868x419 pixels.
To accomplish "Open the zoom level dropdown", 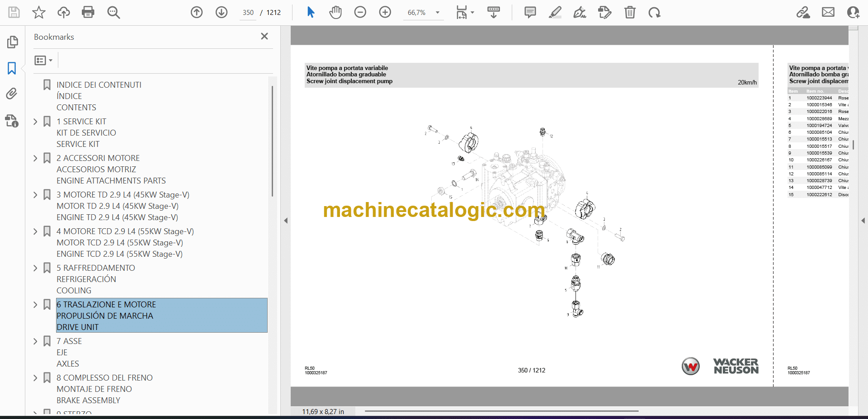I will tap(437, 13).
